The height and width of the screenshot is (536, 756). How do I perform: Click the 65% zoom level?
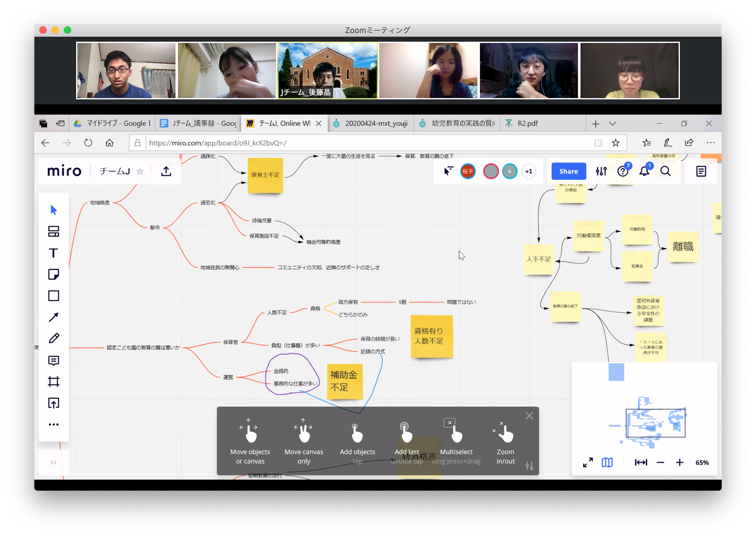(x=702, y=463)
